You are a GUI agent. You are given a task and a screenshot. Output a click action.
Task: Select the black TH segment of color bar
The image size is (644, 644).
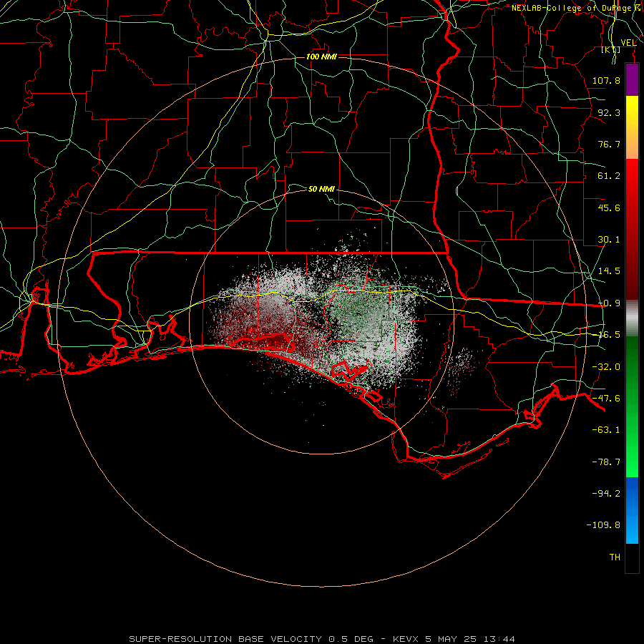(632, 558)
